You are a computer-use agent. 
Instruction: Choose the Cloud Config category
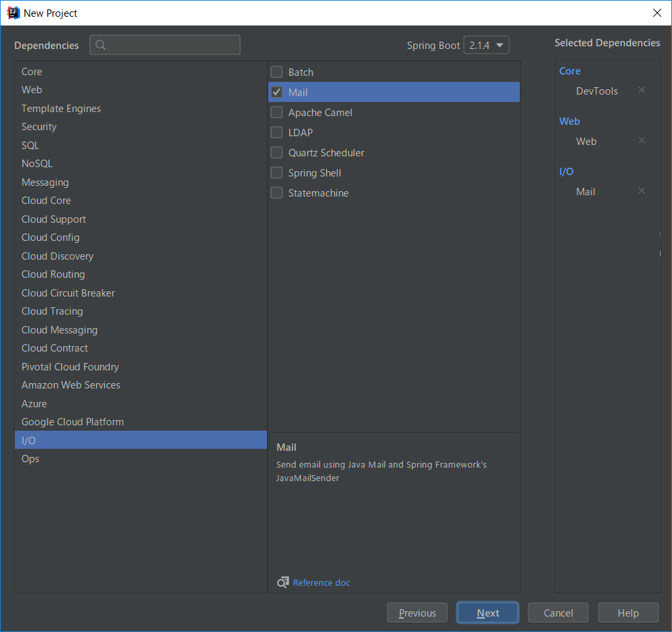[141, 238]
